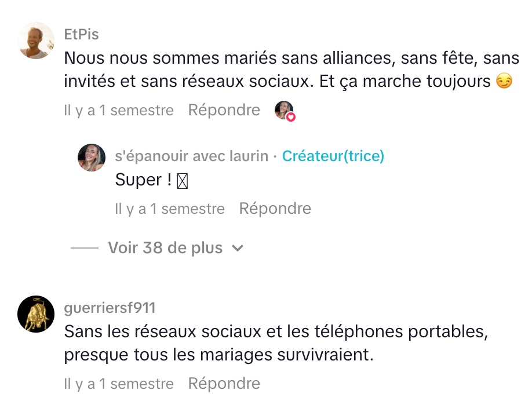
Task: Click the Super ! reply text
Action: tap(143, 180)
